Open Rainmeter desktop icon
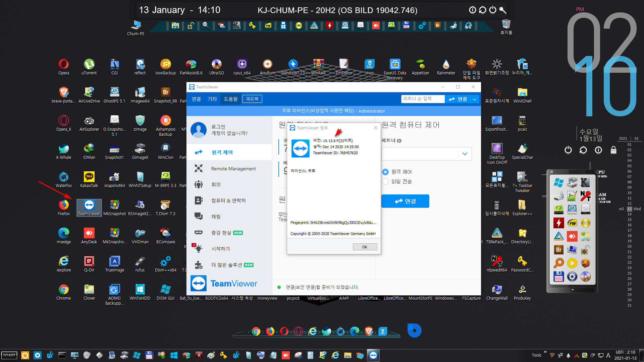This screenshot has height=362, width=644. click(446, 66)
